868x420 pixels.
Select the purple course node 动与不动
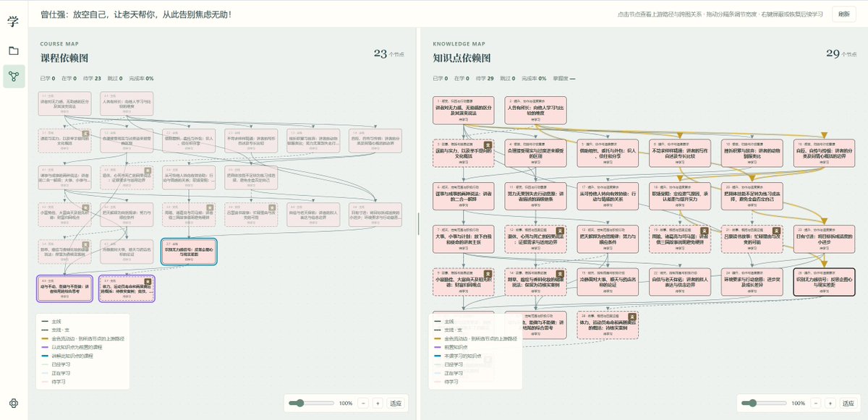(x=65, y=287)
